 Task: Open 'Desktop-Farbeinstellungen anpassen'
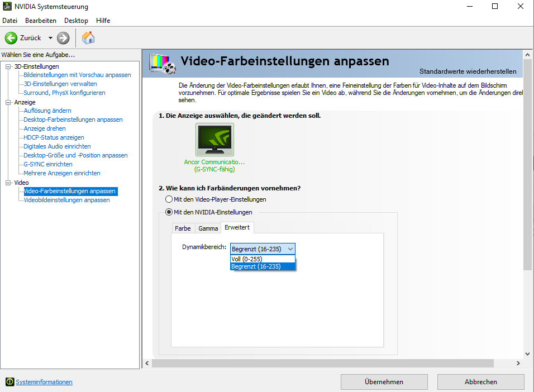coord(73,119)
